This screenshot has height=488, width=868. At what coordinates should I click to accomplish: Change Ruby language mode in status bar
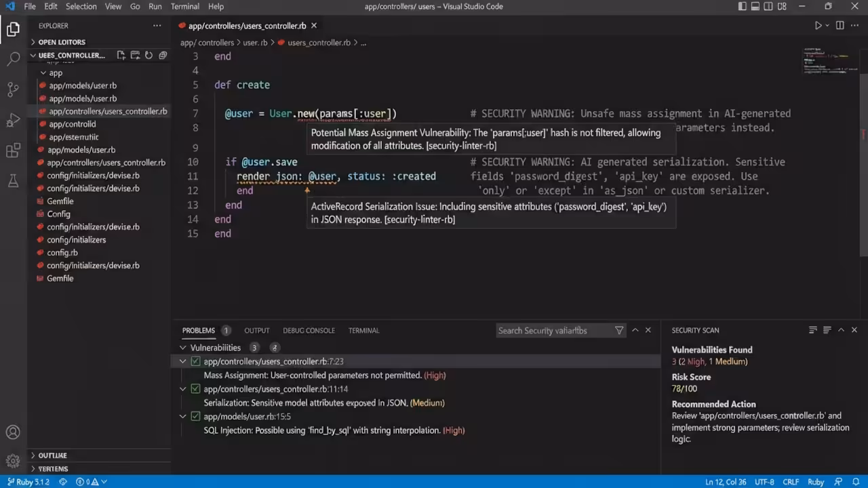(x=816, y=482)
